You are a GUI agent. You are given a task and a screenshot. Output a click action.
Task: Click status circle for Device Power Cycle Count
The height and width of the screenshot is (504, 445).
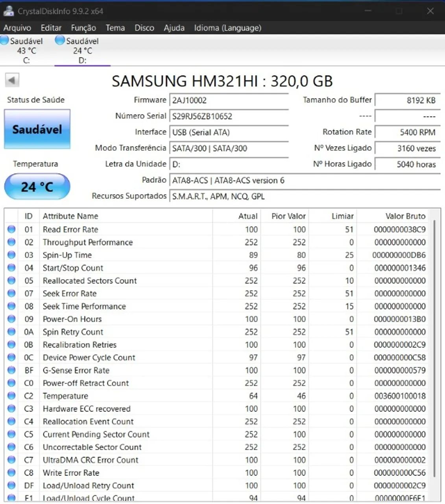pyautogui.click(x=11, y=357)
